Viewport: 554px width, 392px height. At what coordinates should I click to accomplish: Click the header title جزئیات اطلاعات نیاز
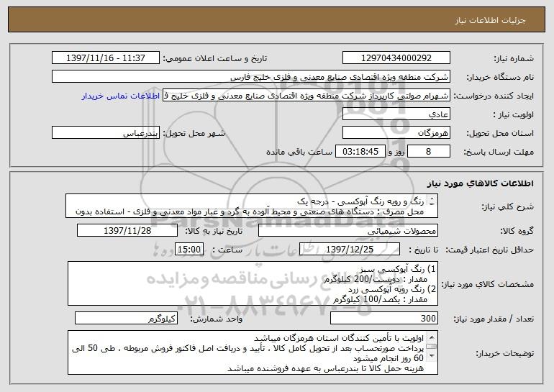(490, 20)
